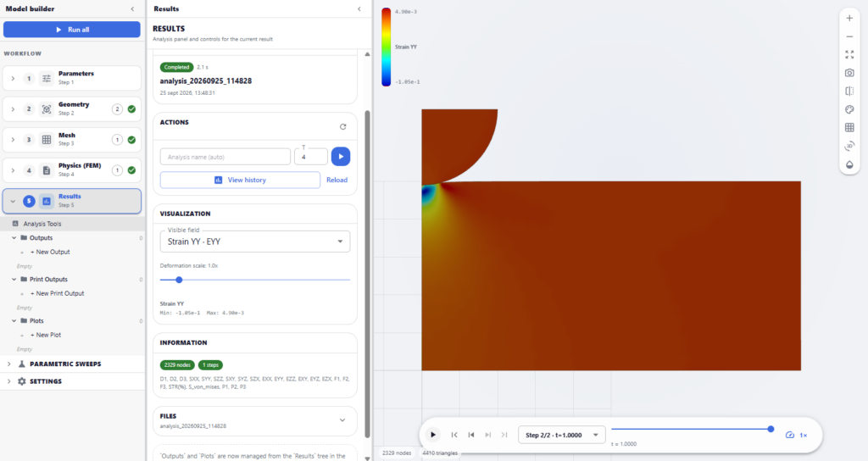The image size is (868, 461).
Task: Expand the Settings section
Action: 8,381
